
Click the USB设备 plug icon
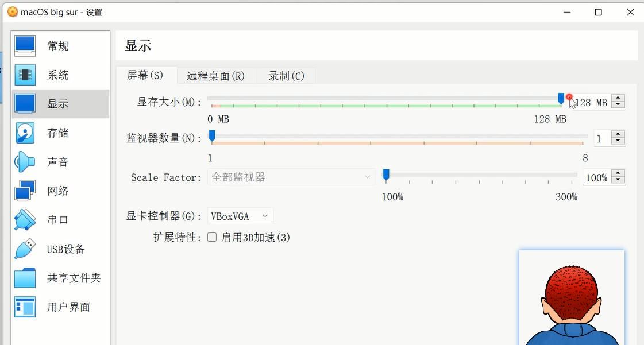pyautogui.click(x=25, y=249)
